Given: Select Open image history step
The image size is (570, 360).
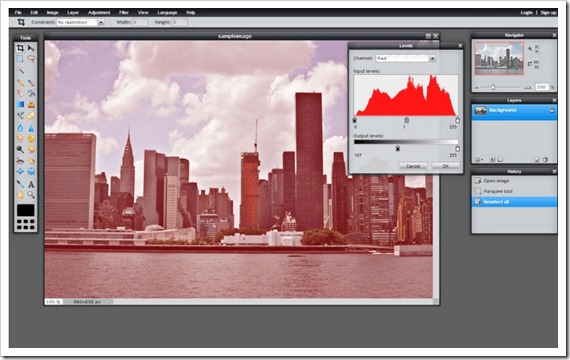Looking at the screenshot, I should [514, 181].
